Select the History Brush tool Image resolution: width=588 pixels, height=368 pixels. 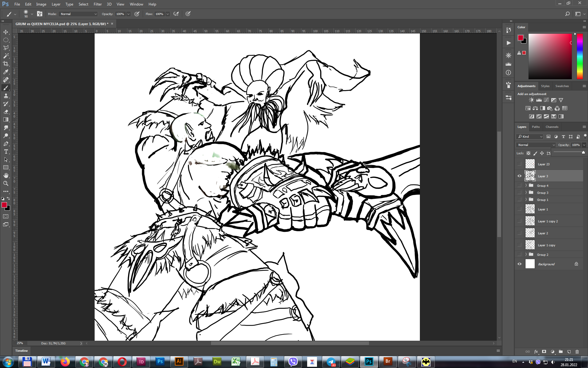point(6,104)
